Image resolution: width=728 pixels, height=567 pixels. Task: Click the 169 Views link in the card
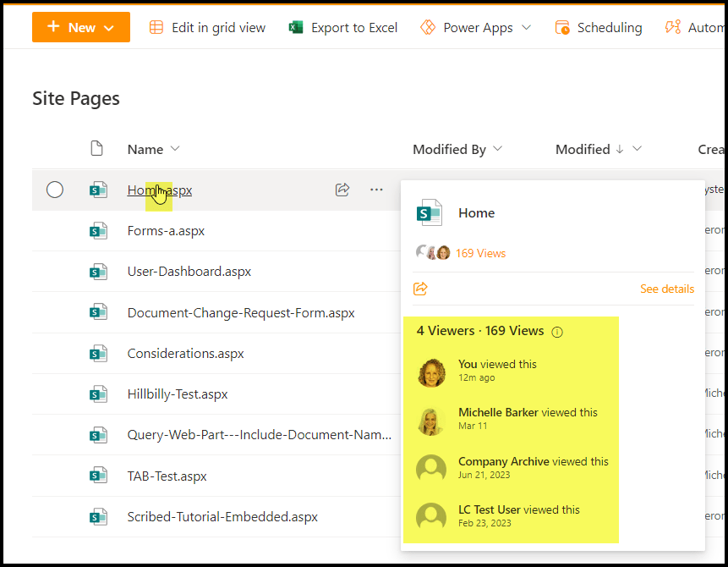[480, 253]
